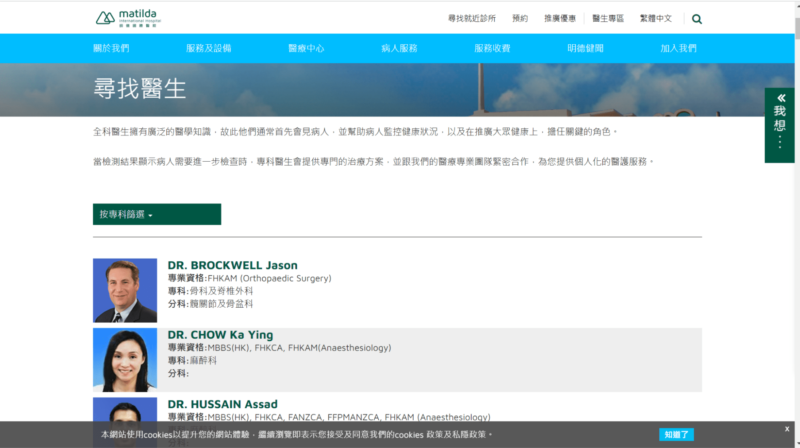Open 明德健聞 navigation item
This screenshot has height=448, width=800.
[585, 48]
